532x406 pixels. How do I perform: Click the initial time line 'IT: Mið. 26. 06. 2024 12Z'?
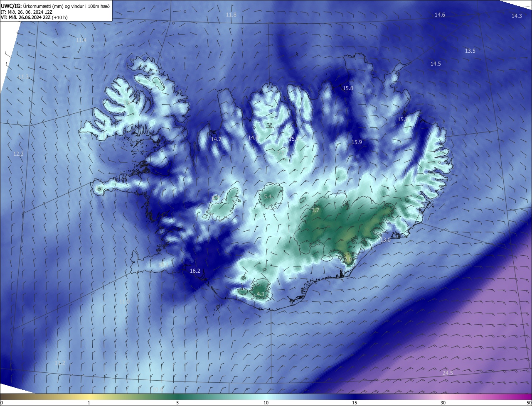(x=26, y=12)
